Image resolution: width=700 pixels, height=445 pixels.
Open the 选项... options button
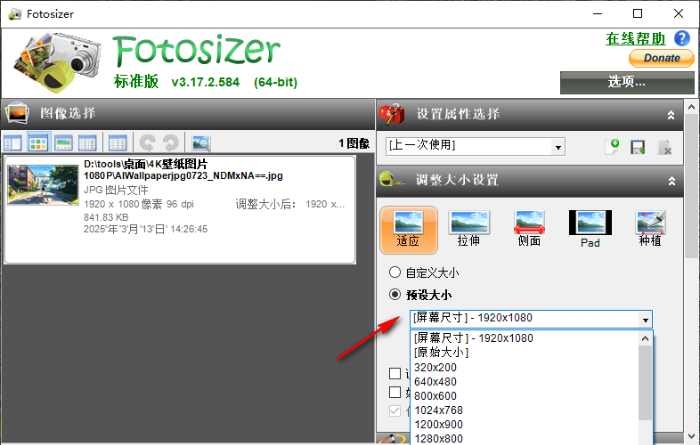(627, 82)
